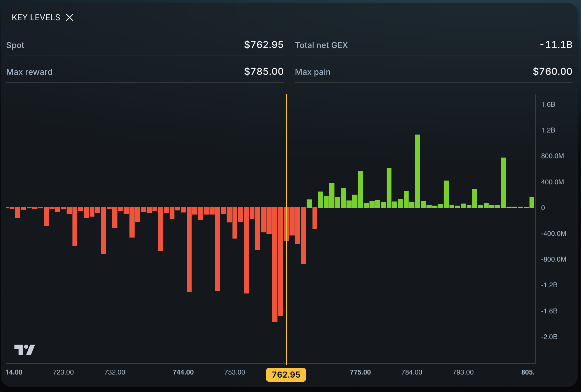Click the 0 y-axis label

click(543, 208)
